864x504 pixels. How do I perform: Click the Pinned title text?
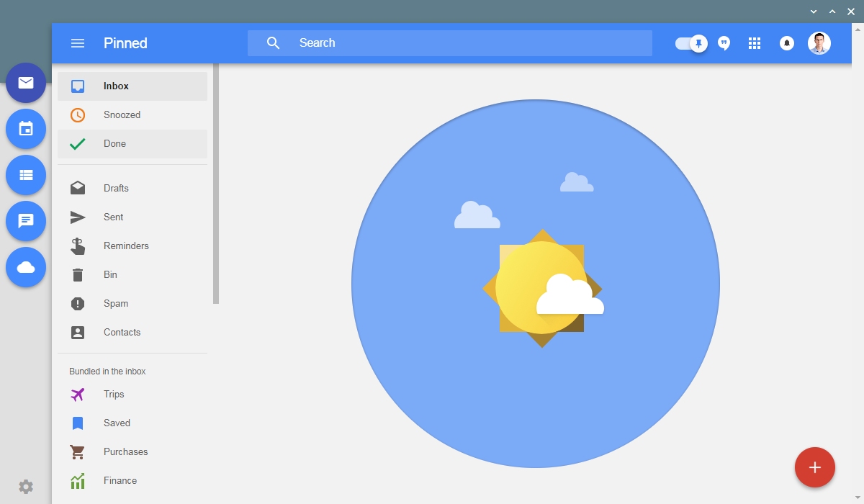tap(125, 43)
